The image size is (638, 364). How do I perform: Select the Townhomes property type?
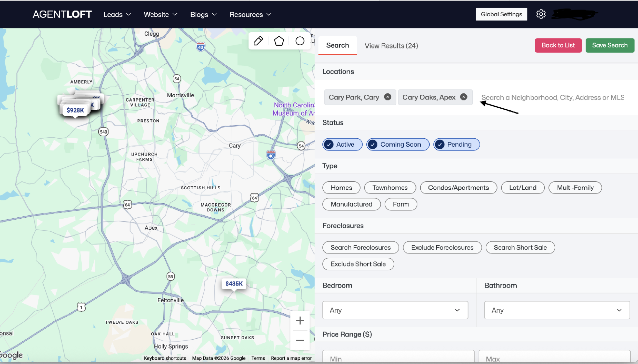(390, 188)
